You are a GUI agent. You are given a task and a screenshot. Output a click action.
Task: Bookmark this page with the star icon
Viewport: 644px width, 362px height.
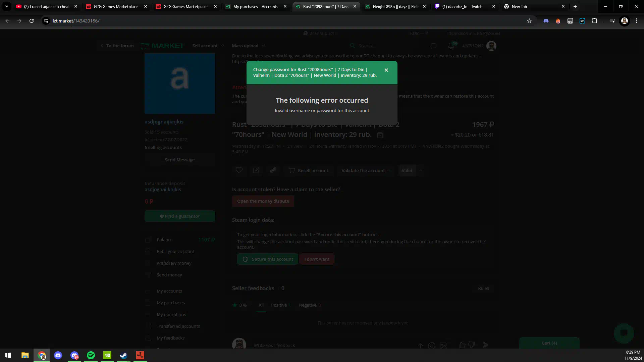(529, 21)
